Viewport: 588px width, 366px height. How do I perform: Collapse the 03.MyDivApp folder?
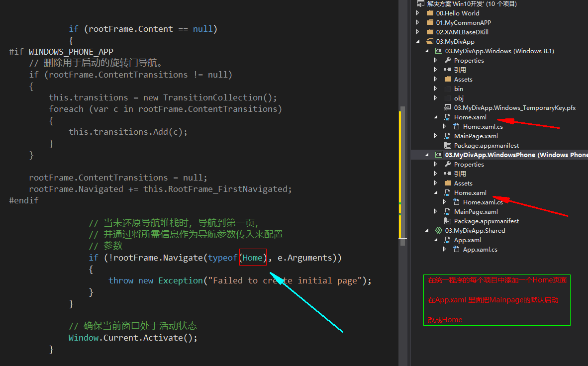pos(418,42)
